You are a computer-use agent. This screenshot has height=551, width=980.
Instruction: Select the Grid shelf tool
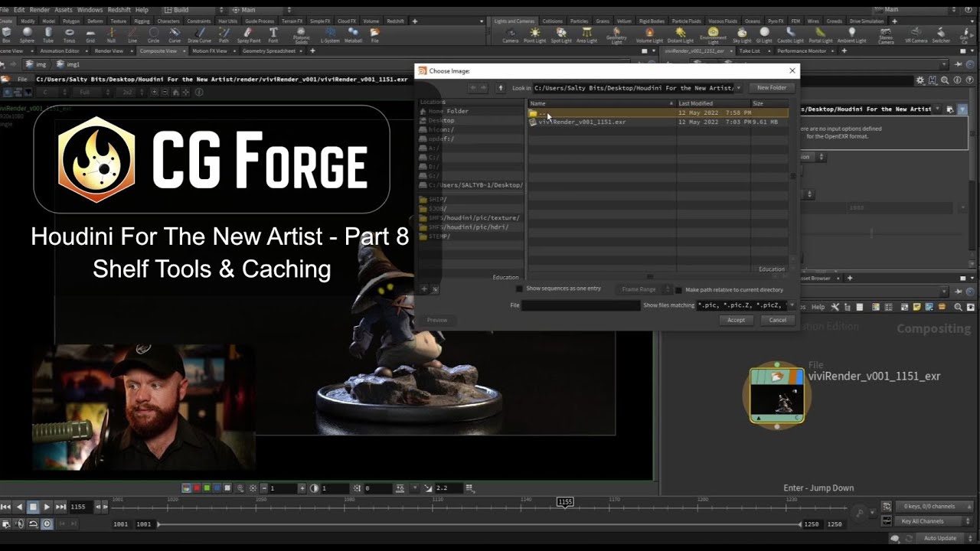[90, 35]
